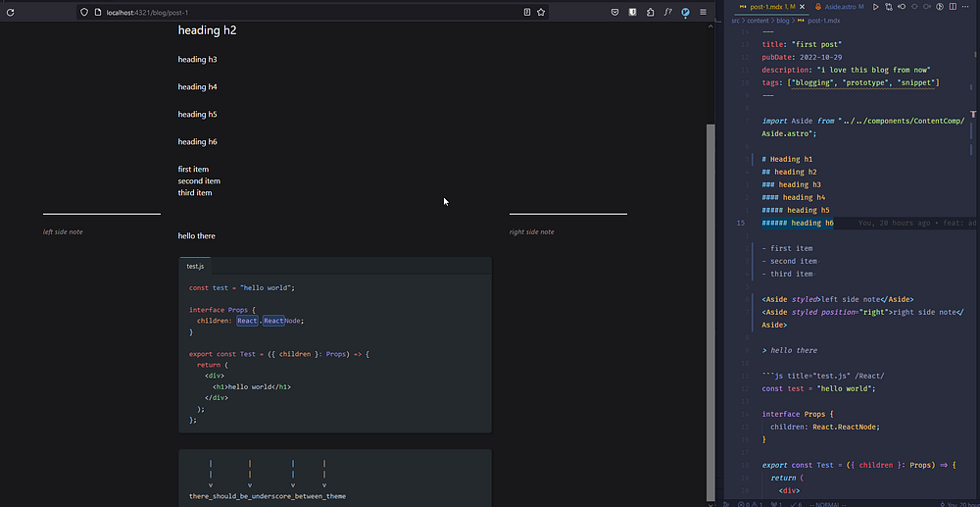Image resolution: width=980 pixels, height=507 pixels.
Task: Click the blog folder in the breadcrumb
Action: (784, 20)
